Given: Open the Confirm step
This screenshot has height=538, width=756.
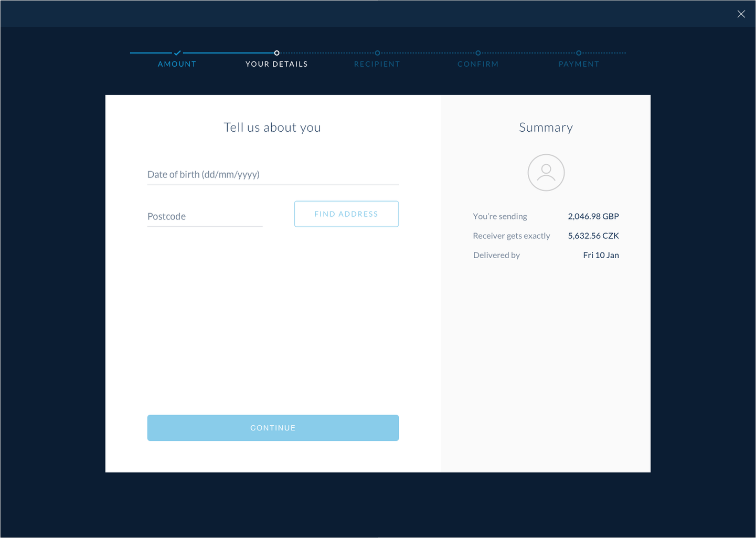Looking at the screenshot, I should tap(478, 64).
